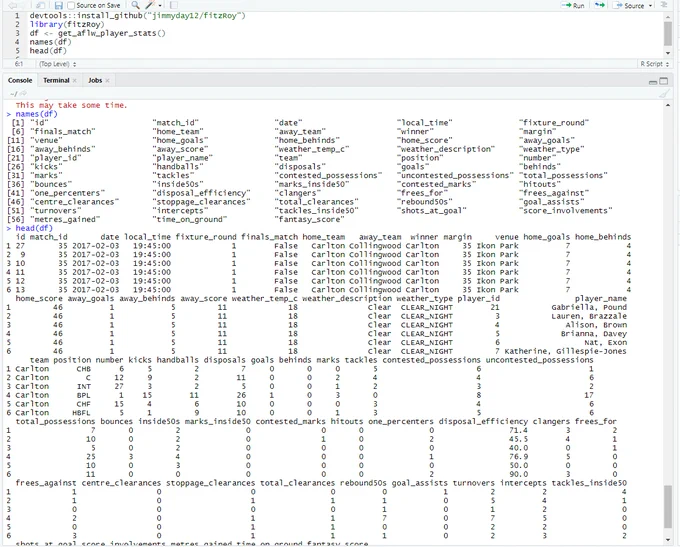680x547 pixels.
Task: Switch to the Jobs tab
Action: click(x=95, y=80)
